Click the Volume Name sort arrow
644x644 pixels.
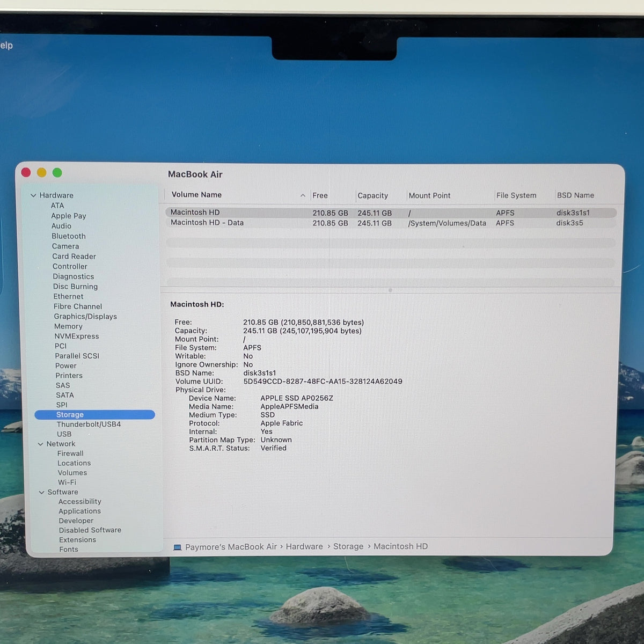click(303, 195)
